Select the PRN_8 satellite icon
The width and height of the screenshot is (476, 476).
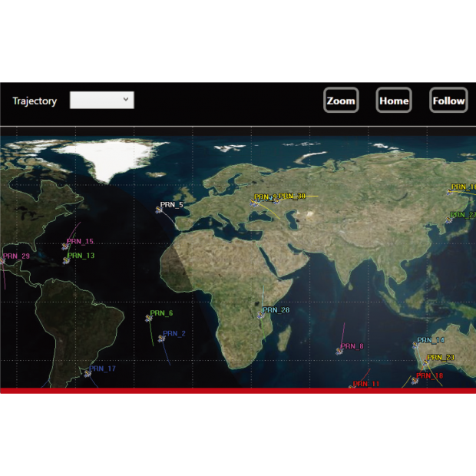pos(339,351)
